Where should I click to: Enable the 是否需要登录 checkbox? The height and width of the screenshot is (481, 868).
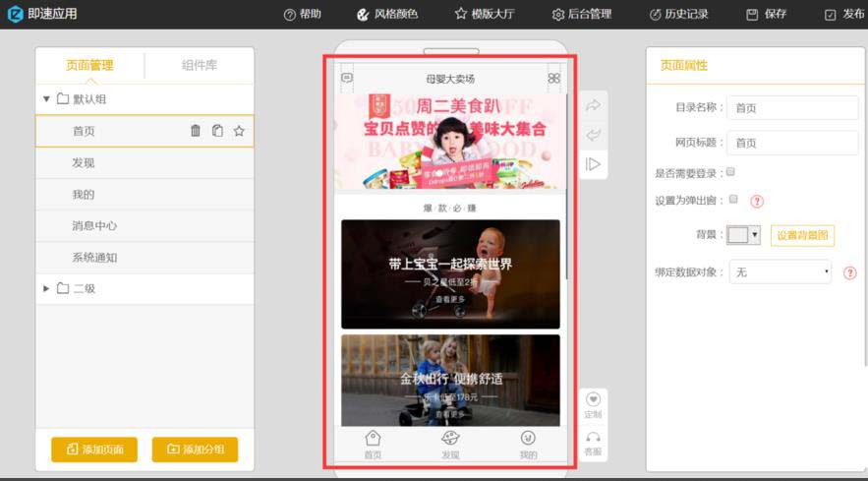point(730,172)
